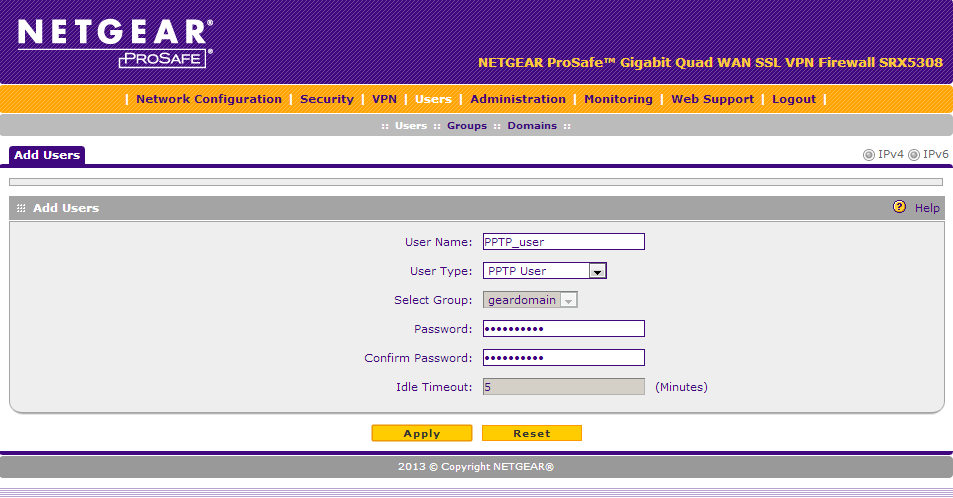Screen dimensions: 953x498
Task: Open the Network Configuration menu
Action: coord(209,99)
